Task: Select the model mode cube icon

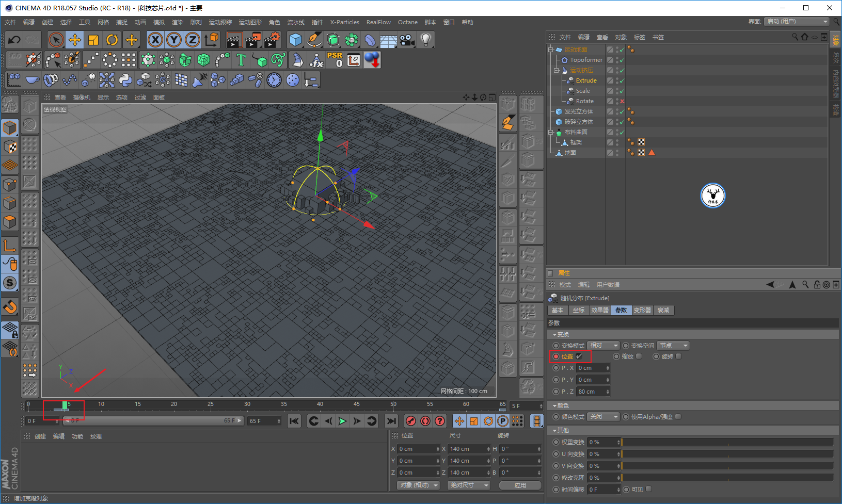Action: tap(10, 127)
